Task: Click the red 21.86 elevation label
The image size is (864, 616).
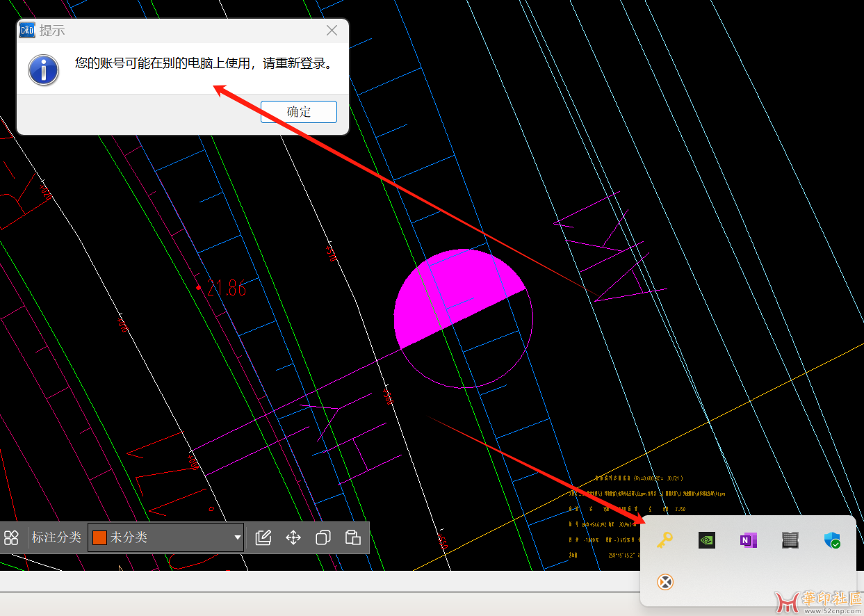Action: click(x=226, y=288)
